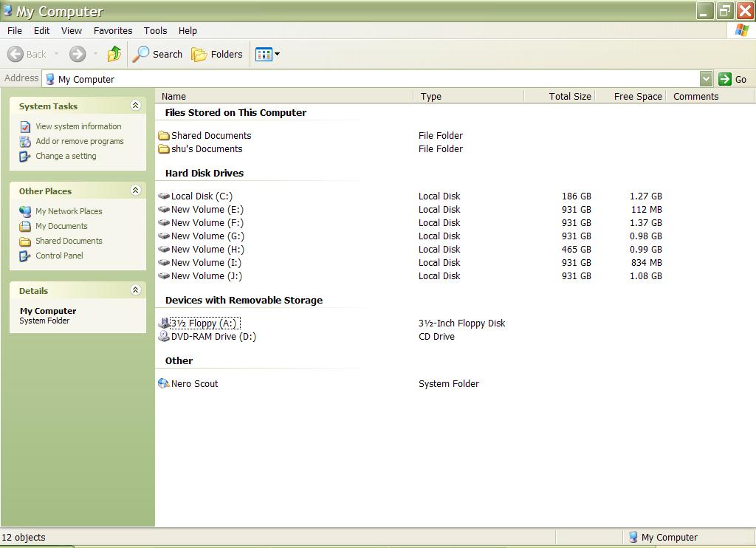
Task: Select New Volume (G:) drive icon
Action: click(x=164, y=236)
